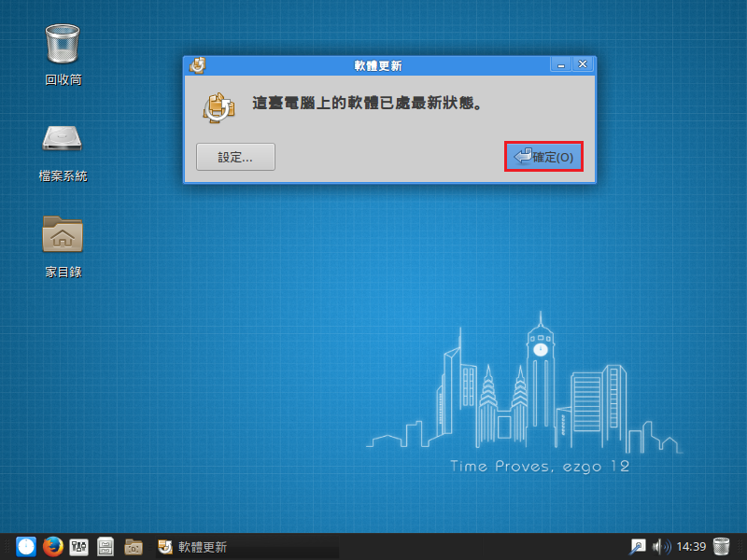747x560 pixels.
Task: Click the software updater icon in the dialog title bar
Action: (x=197, y=65)
